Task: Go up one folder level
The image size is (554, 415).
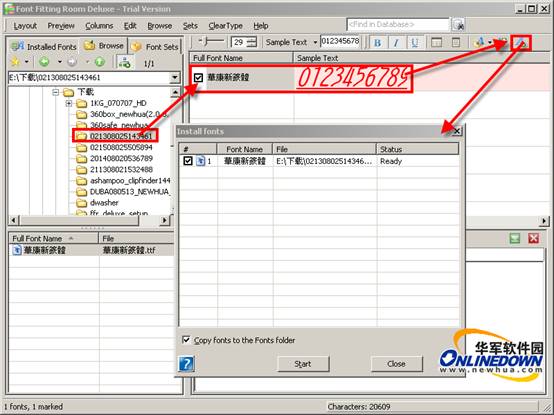Action: pyautogui.click(x=100, y=62)
